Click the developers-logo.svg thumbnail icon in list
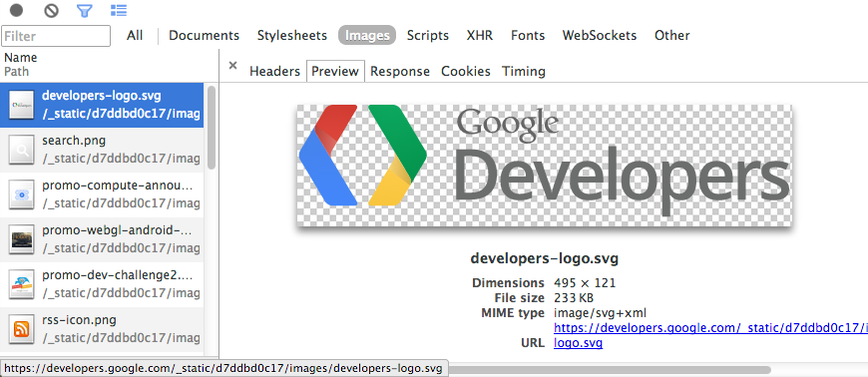This screenshot has height=377, width=868. (22, 105)
